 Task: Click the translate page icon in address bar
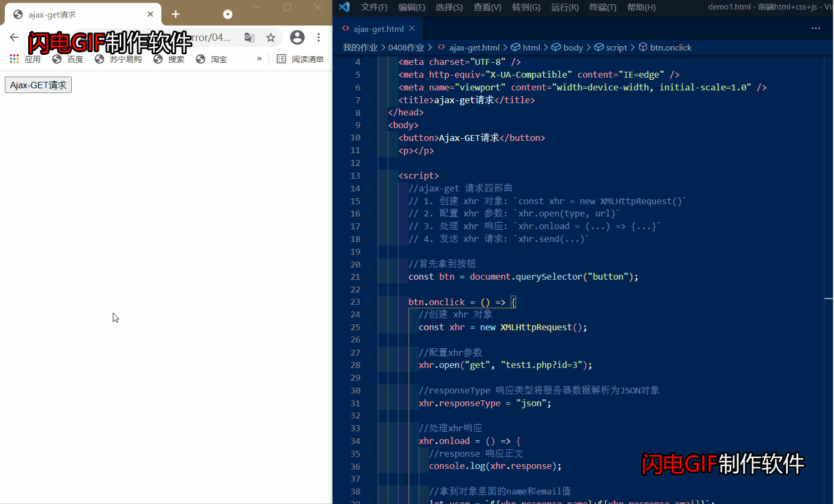point(249,37)
